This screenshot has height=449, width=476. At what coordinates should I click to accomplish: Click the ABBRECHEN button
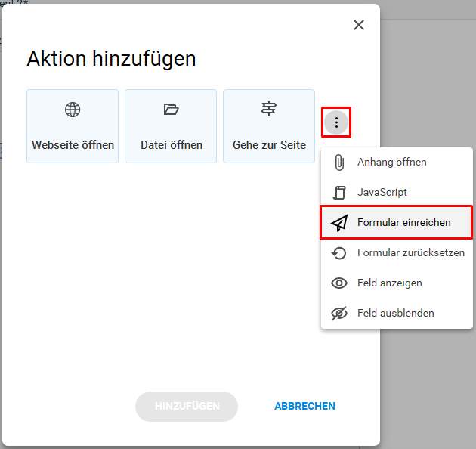[304, 406]
